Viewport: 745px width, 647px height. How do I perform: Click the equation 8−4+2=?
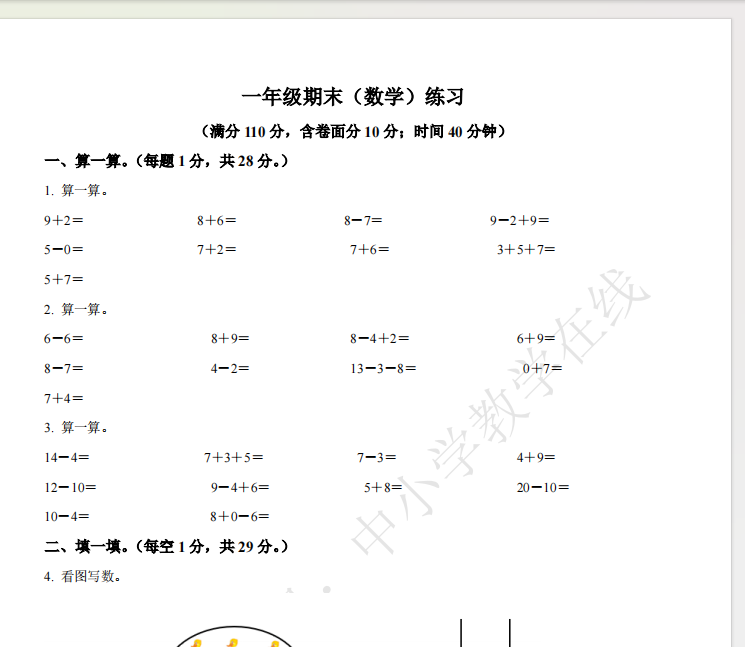(x=380, y=339)
